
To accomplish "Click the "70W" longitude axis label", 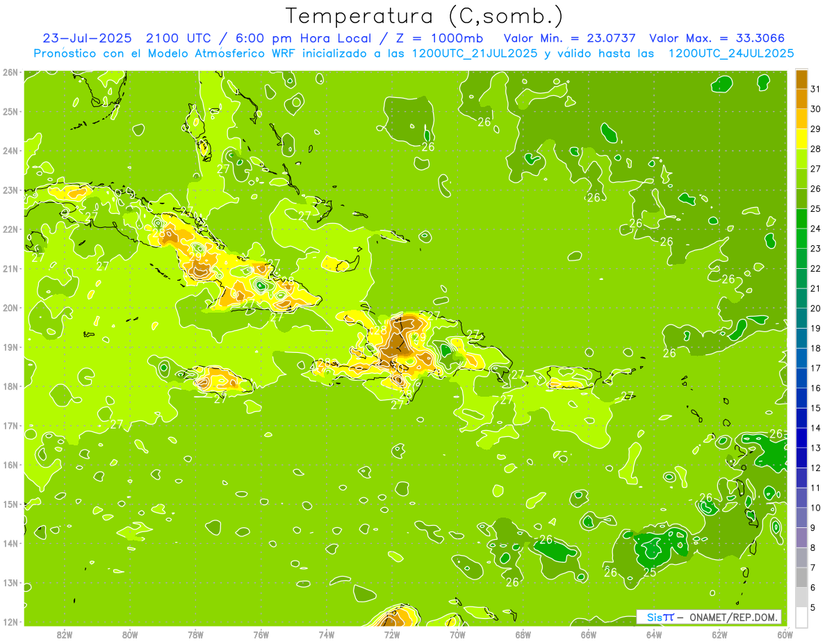I will click(x=457, y=634).
